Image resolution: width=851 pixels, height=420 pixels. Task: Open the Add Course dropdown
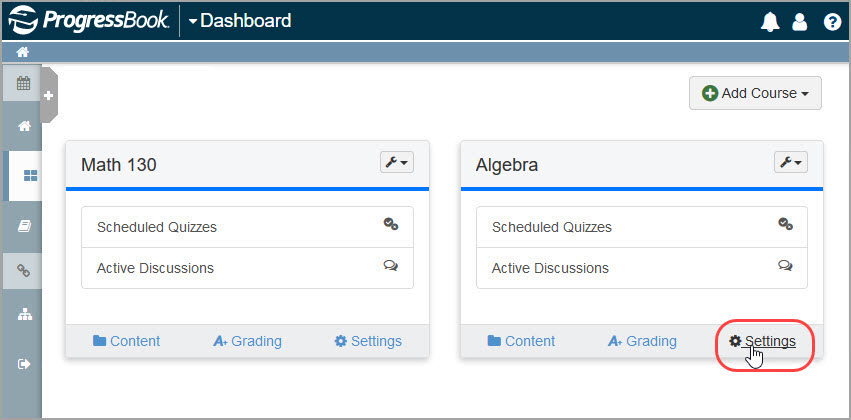755,93
